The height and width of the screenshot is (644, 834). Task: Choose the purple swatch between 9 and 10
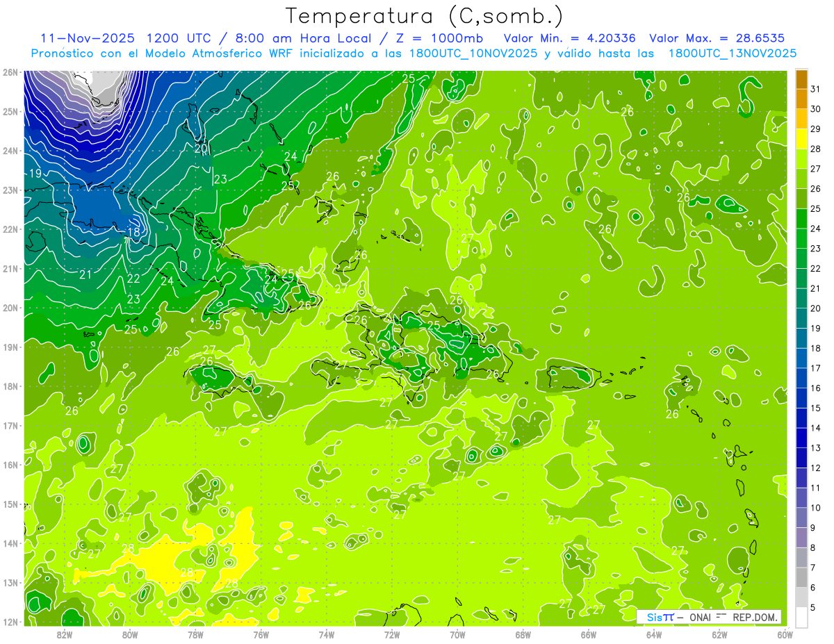click(801, 518)
